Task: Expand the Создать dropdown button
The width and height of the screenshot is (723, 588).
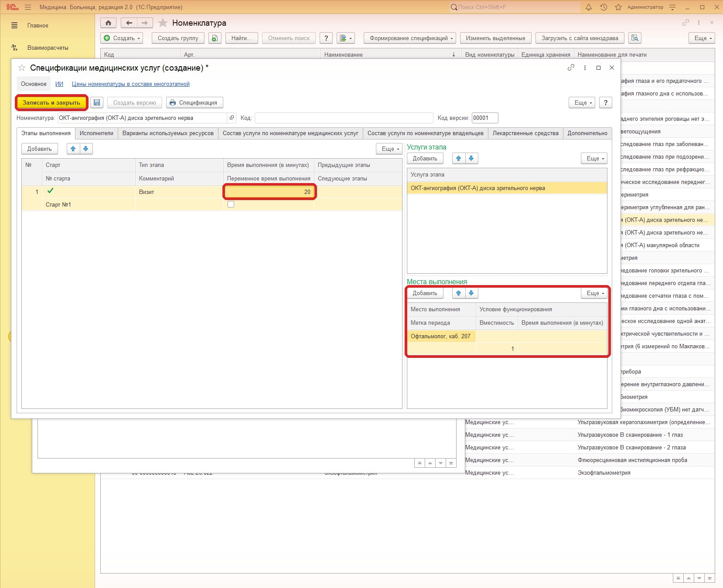Action: (122, 38)
